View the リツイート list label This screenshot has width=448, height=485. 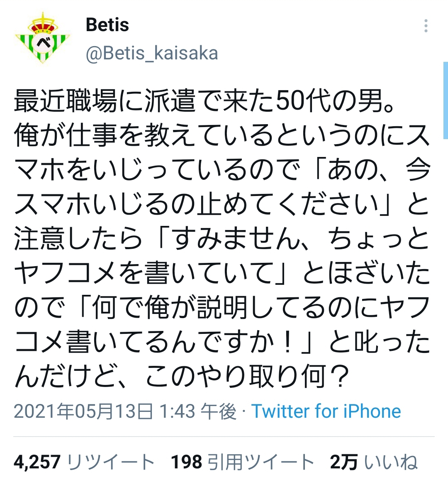pos(110,462)
